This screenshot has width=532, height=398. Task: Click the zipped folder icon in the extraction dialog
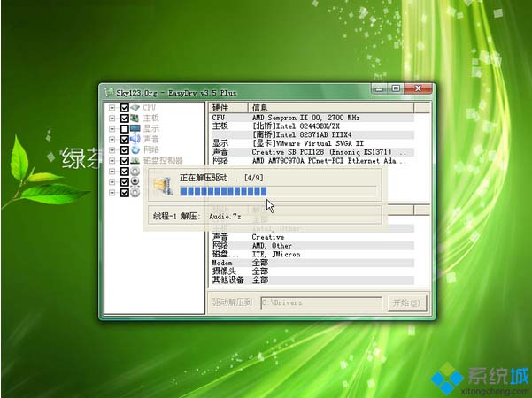pos(163,186)
